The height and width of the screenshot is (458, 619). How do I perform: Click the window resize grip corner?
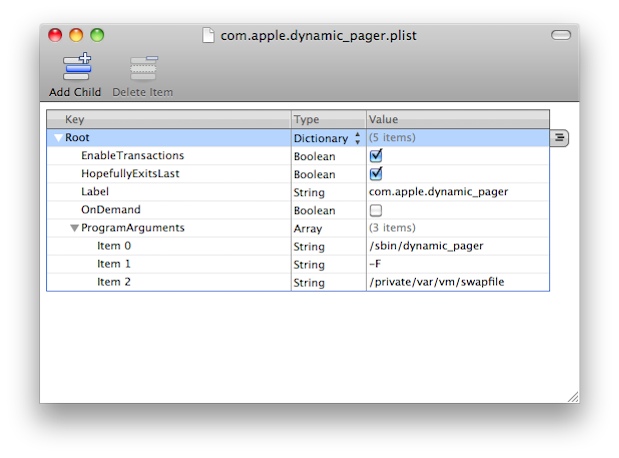(573, 397)
